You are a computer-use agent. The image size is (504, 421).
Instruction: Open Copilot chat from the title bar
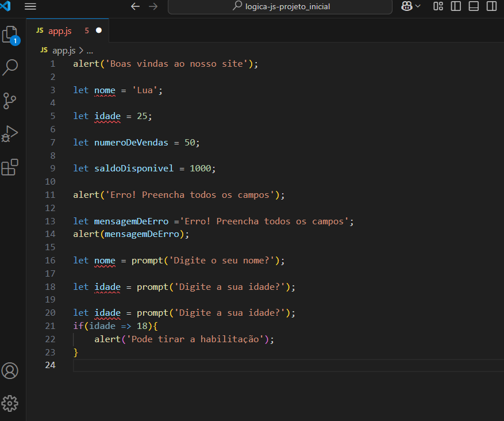(x=407, y=6)
